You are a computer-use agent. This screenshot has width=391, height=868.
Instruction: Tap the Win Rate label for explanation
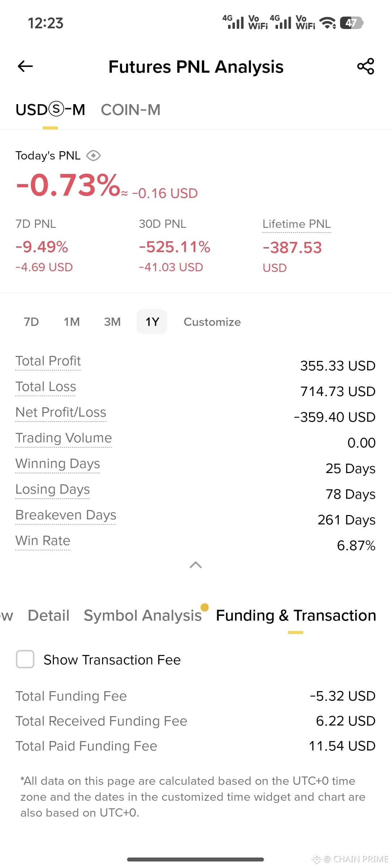coord(43,540)
